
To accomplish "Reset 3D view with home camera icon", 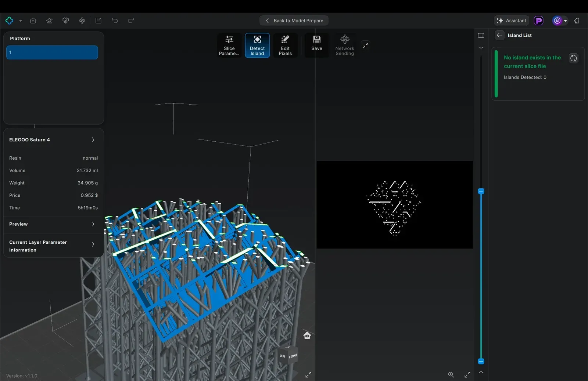I will click(307, 335).
